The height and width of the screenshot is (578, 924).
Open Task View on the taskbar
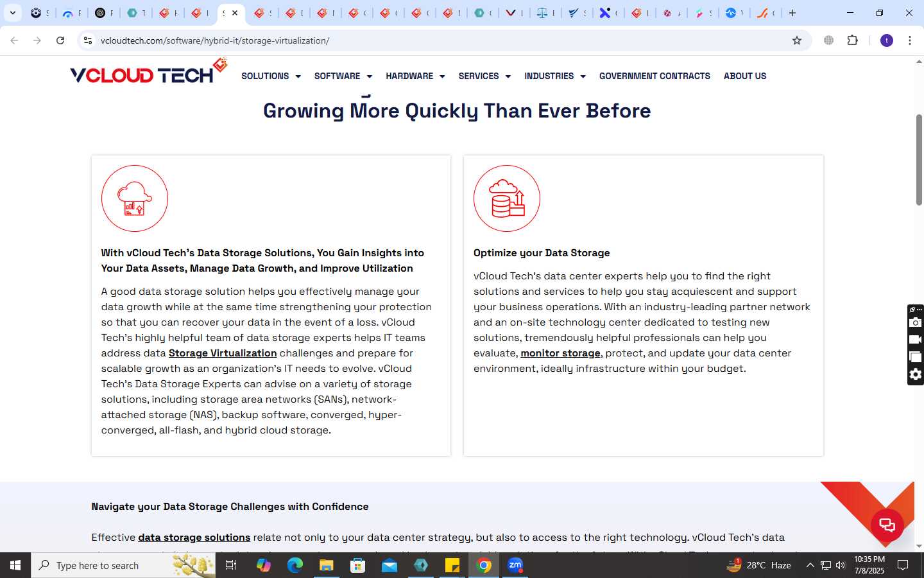[x=231, y=565]
